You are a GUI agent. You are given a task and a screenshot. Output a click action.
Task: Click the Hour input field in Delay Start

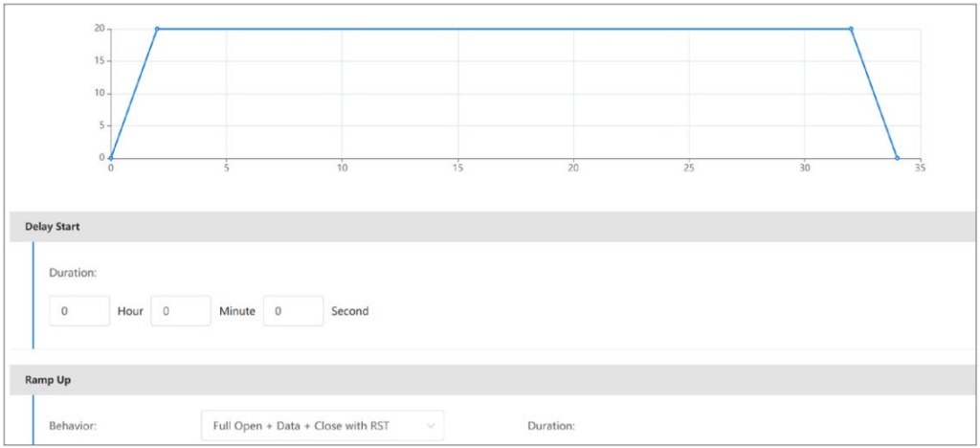click(79, 311)
